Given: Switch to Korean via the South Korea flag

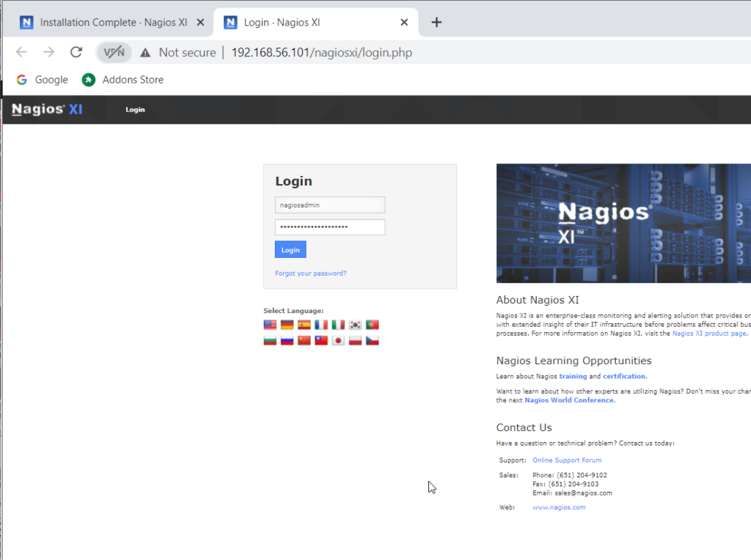Looking at the screenshot, I should click(355, 325).
